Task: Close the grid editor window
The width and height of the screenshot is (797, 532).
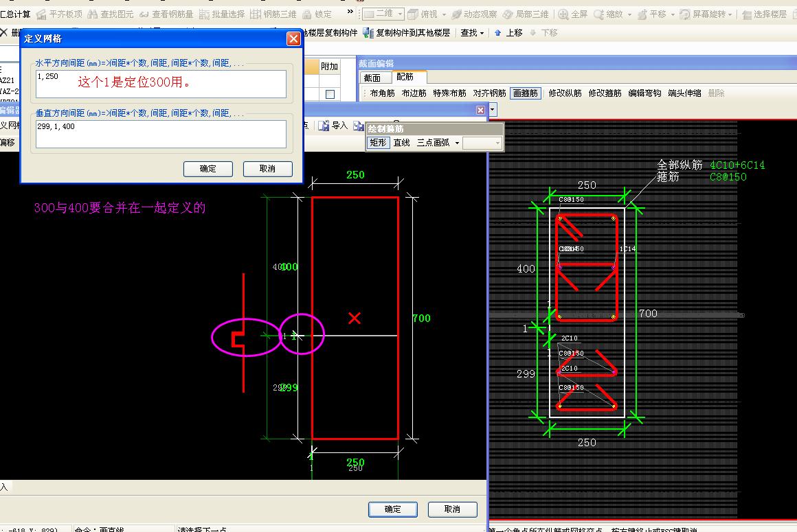Action: click(480, 110)
